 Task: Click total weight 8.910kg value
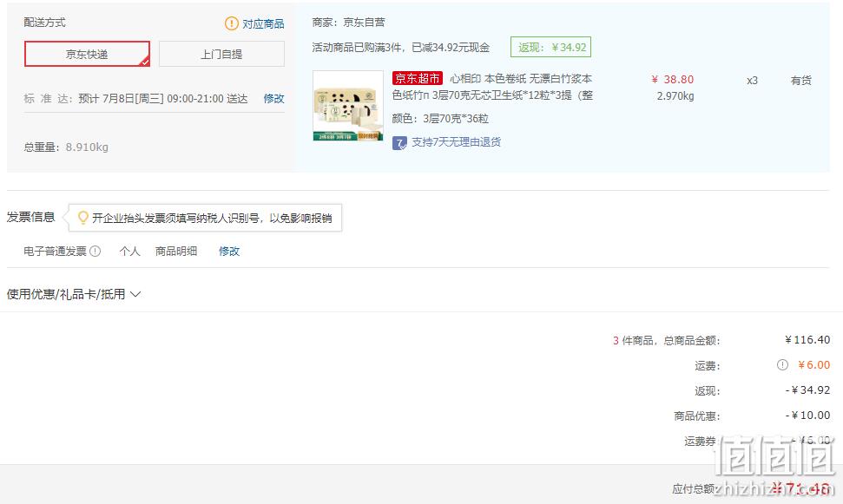[87, 147]
